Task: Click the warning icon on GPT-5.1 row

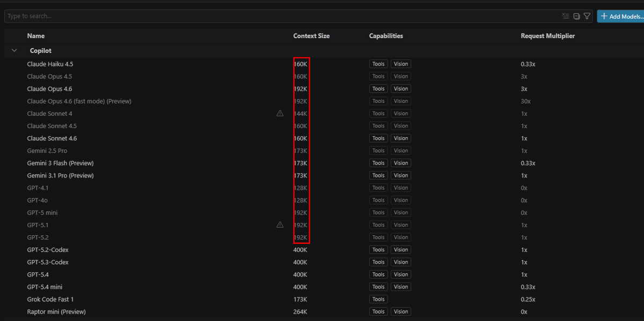Action: coord(280,225)
